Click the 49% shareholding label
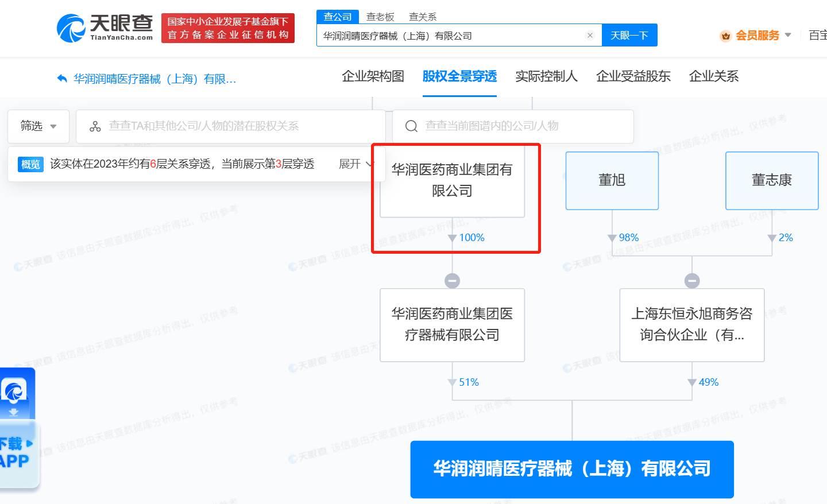This screenshot has height=504, width=827. [709, 382]
